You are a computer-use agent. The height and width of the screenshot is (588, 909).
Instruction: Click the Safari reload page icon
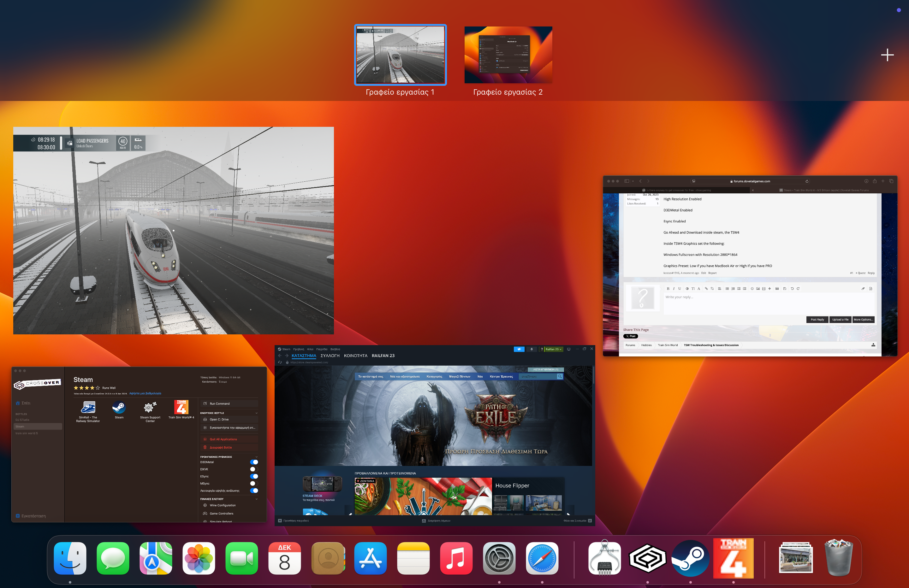pyautogui.click(x=807, y=181)
